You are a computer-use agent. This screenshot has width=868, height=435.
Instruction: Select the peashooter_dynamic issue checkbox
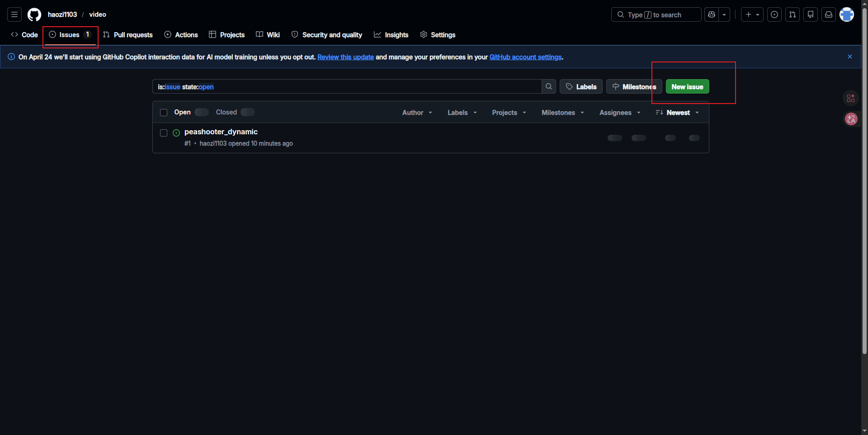(x=164, y=133)
